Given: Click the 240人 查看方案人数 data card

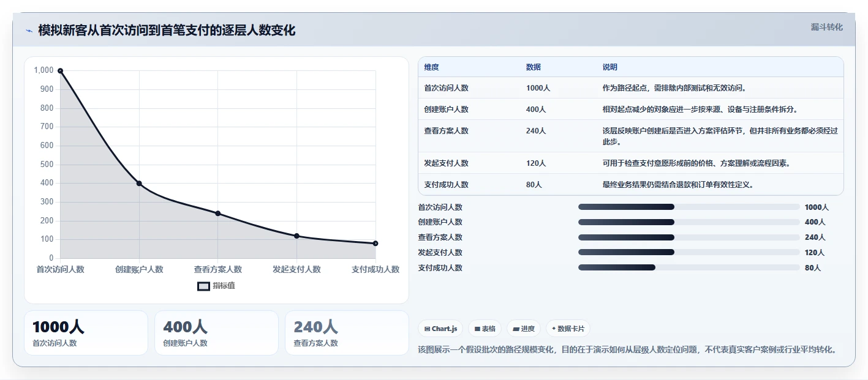Looking at the screenshot, I should [x=347, y=333].
